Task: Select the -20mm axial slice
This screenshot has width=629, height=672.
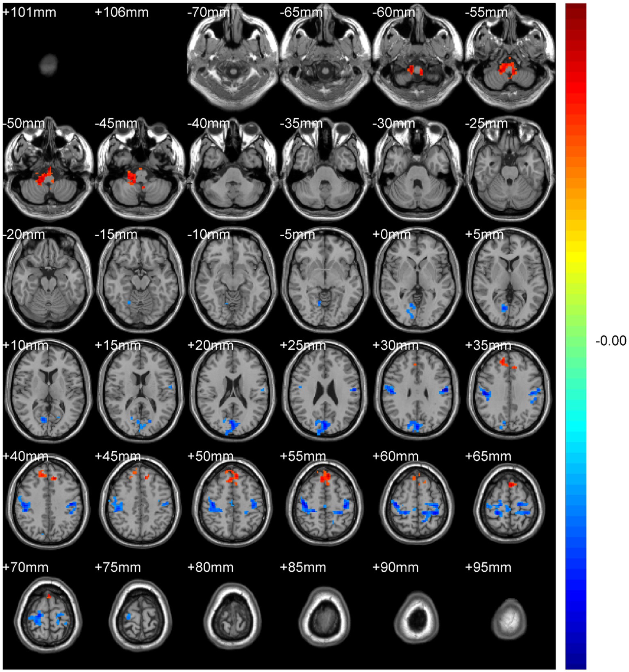Action: 48,281
